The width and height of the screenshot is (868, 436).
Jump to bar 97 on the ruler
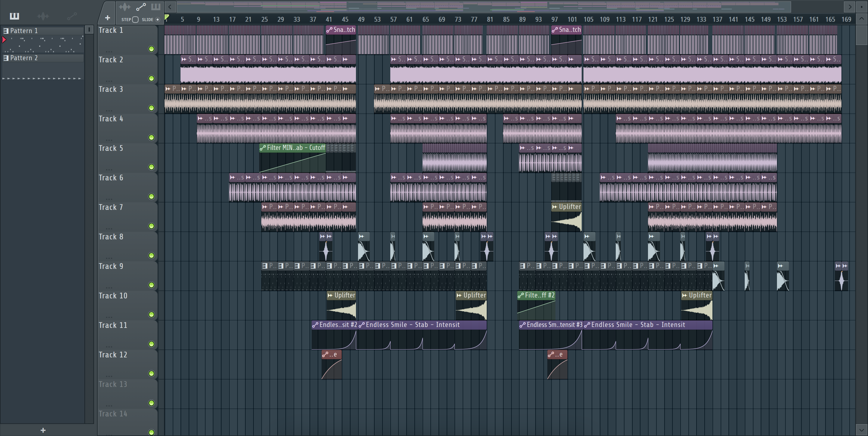pyautogui.click(x=555, y=20)
